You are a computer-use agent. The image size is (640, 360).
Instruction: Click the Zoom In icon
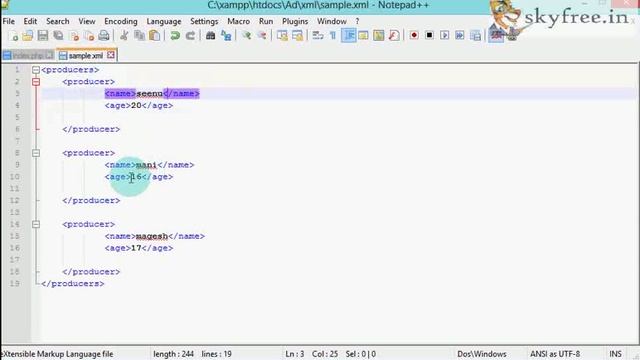[246, 36]
